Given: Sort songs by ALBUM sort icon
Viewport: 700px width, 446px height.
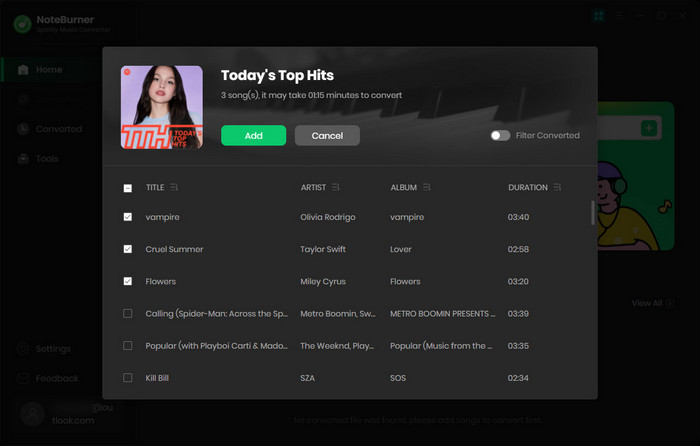Looking at the screenshot, I should click(427, 187).
